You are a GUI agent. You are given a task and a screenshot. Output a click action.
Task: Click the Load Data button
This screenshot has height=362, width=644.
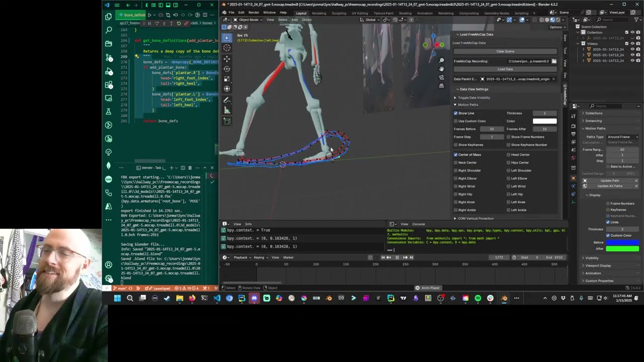505,69
